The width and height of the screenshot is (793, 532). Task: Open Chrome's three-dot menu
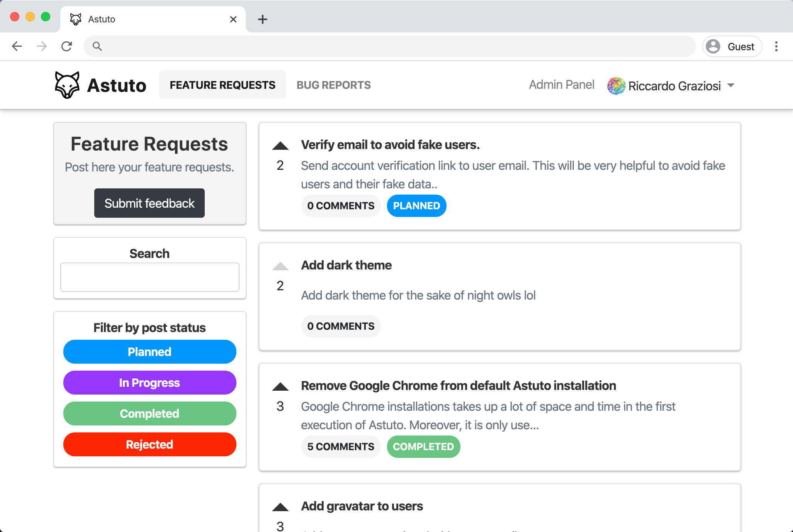pos(776,47)
